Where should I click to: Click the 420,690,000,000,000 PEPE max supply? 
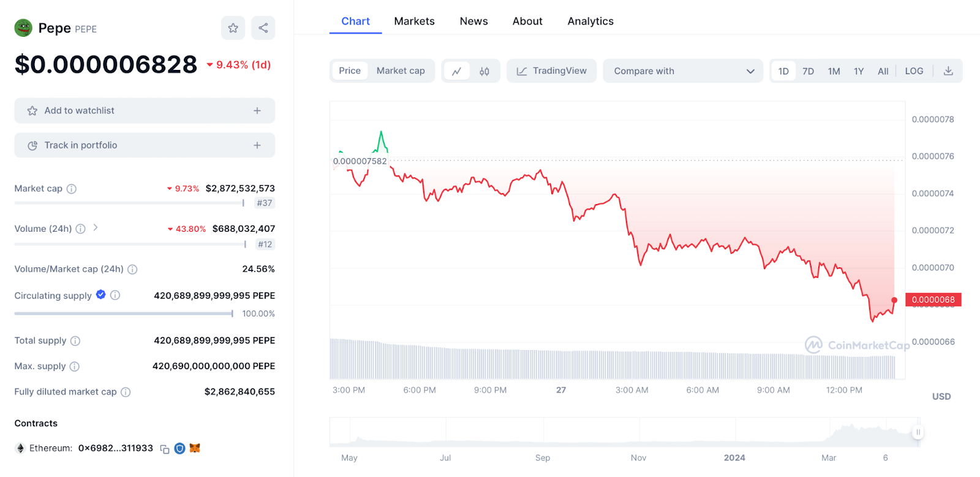point(214,366)
